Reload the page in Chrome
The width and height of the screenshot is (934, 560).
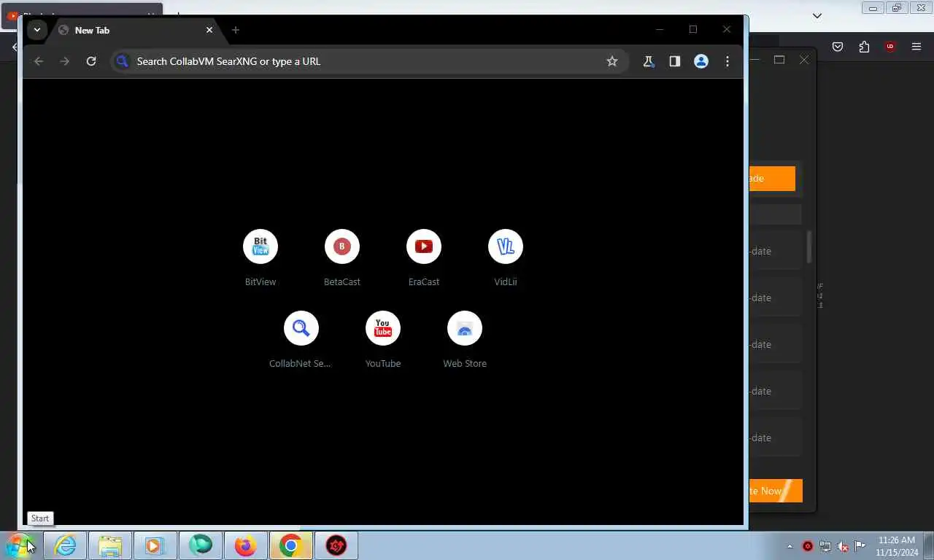click(91, 61)
